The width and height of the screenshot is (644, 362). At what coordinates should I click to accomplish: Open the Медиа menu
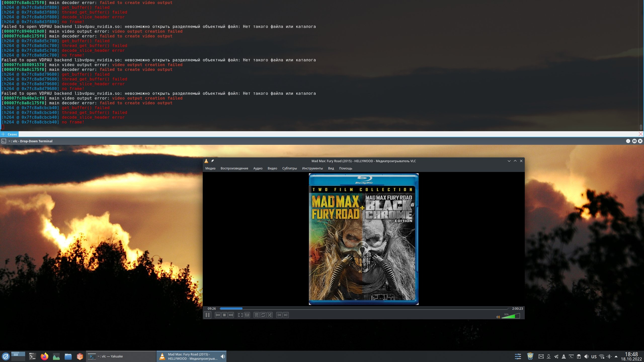(210, 168)
